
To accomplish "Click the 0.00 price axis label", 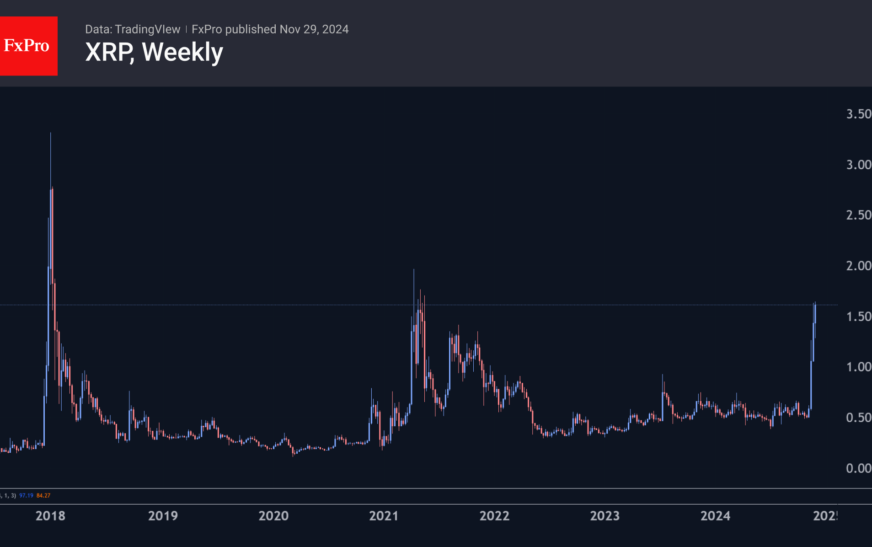I will (x=859, y=468).
